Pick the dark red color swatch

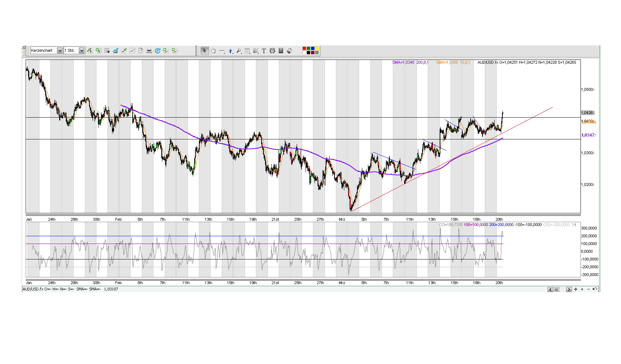313,53
